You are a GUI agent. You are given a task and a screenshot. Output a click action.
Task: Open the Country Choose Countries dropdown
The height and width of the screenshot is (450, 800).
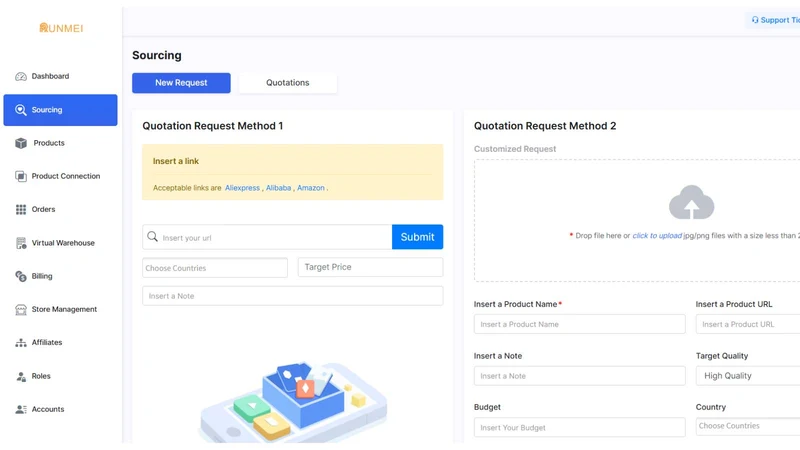[748, 426]
